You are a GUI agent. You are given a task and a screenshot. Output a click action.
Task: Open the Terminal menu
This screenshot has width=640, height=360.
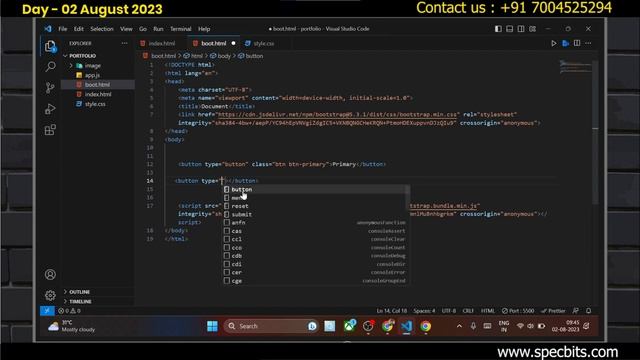[x=181, y=29]
